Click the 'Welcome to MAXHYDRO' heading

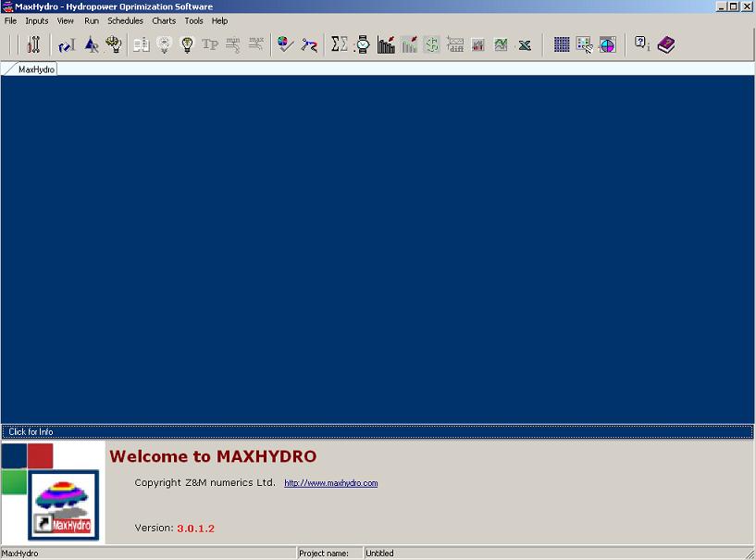tap(213, 456)
